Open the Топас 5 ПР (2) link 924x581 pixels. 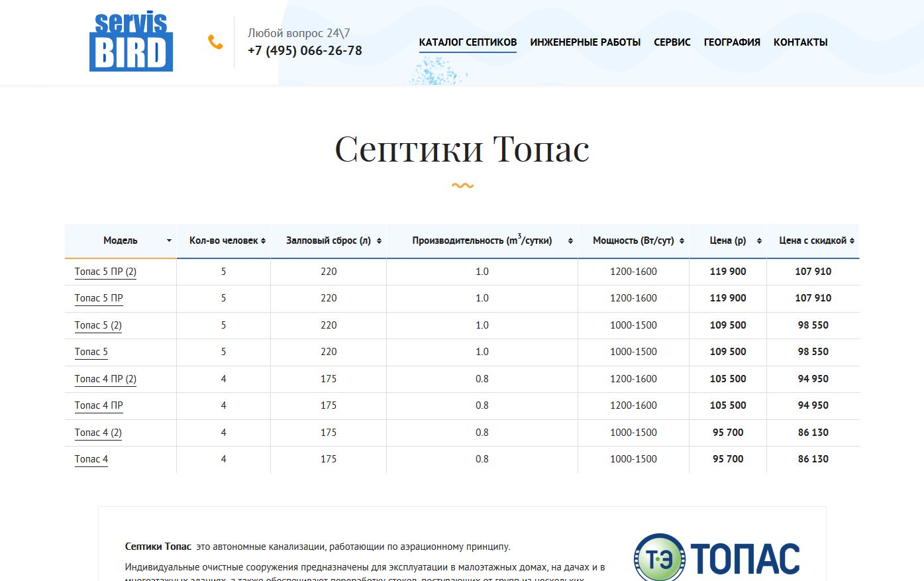point(105,272)
